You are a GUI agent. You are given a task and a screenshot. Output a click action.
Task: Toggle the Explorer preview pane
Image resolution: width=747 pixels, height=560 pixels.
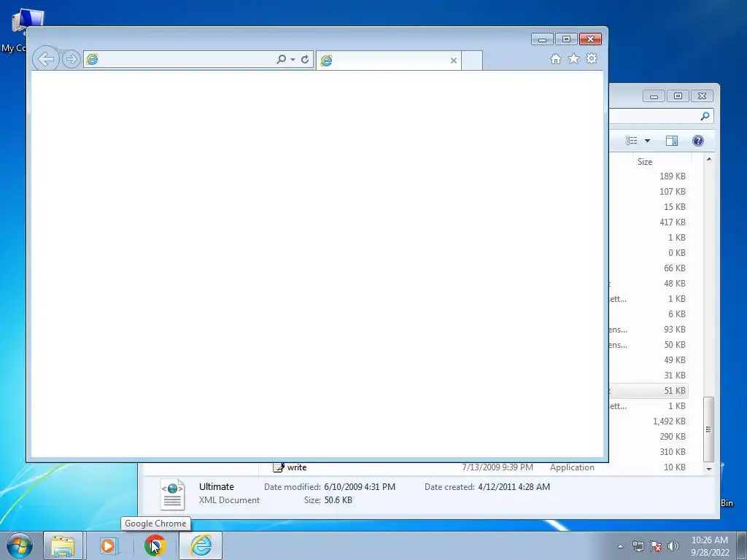(x=672, y=141)
